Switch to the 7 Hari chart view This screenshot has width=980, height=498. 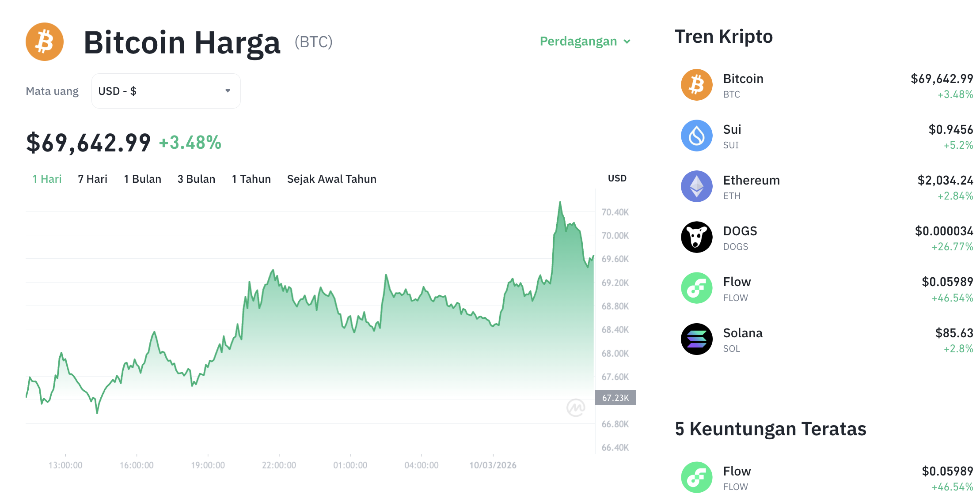92,179
